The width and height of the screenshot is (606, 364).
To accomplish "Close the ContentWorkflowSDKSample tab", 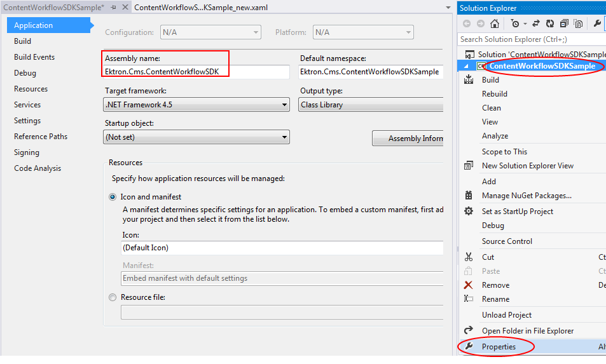I will point(125,8).
